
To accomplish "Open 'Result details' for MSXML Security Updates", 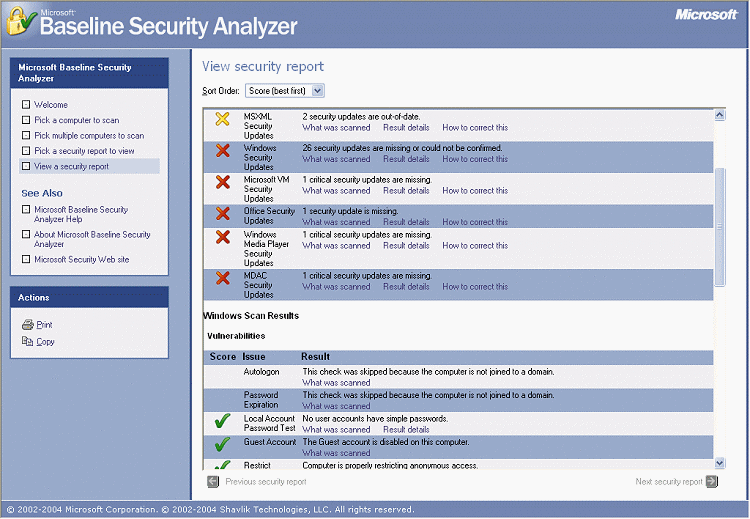I will pos(406,128).
